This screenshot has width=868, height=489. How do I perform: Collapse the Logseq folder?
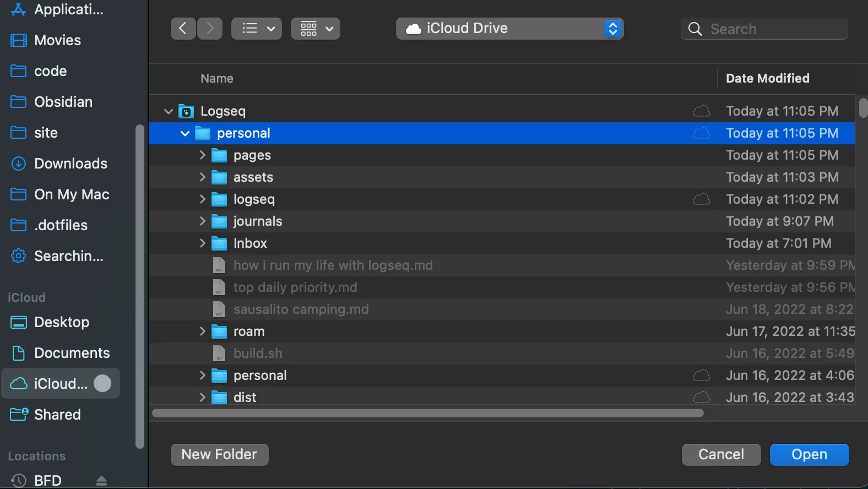(169, 111)
